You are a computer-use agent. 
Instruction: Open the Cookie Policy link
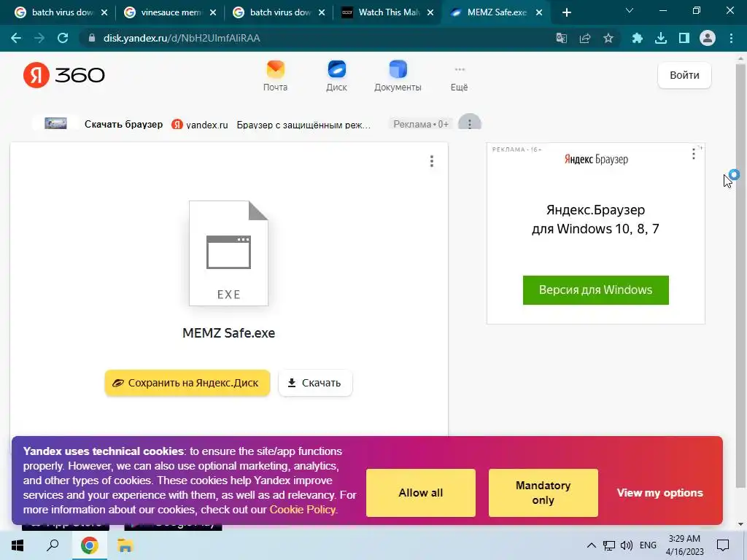tap(303, 510)
